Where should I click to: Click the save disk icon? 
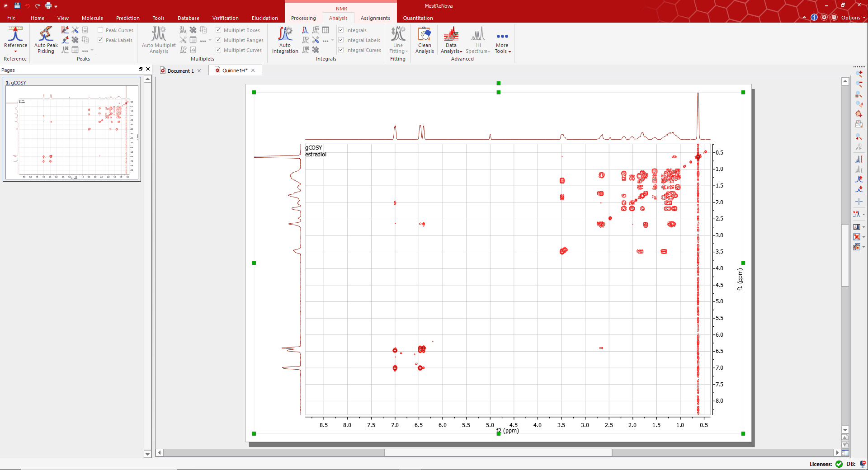coord(17,5)
